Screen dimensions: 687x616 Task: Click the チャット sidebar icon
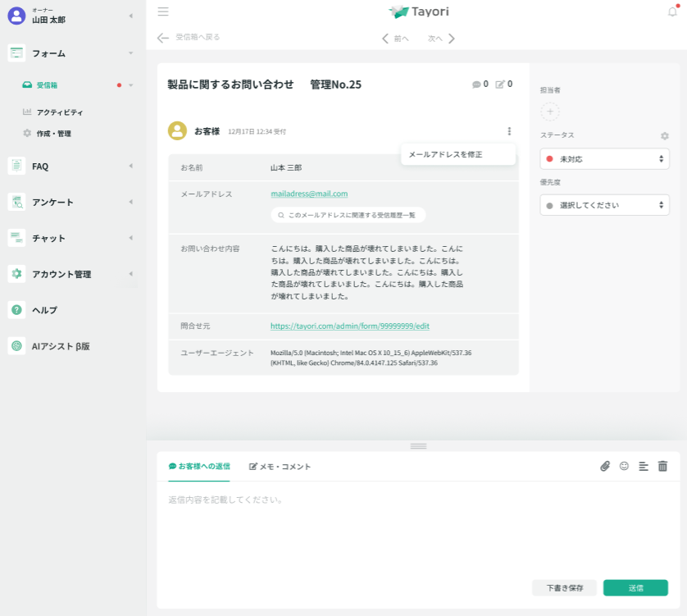tap(16, 238)
